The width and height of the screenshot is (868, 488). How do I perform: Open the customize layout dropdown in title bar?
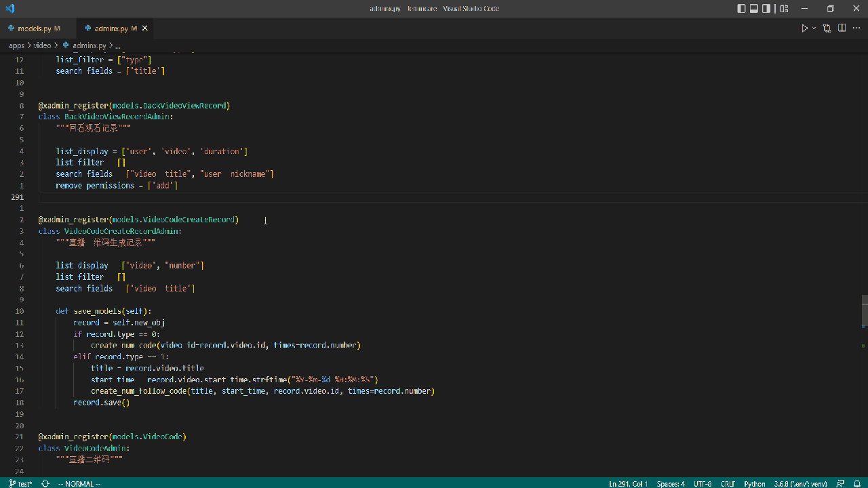[783, 8]
